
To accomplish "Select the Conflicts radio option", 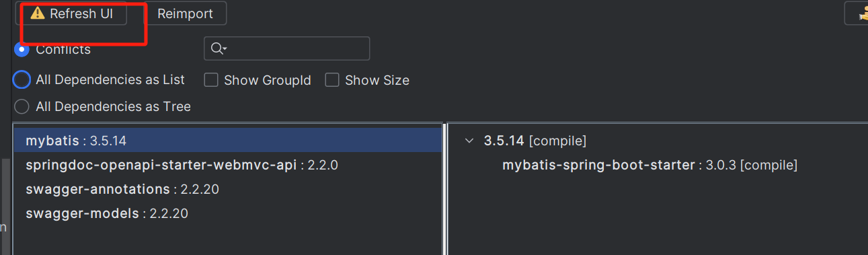I will click(22, 49).
